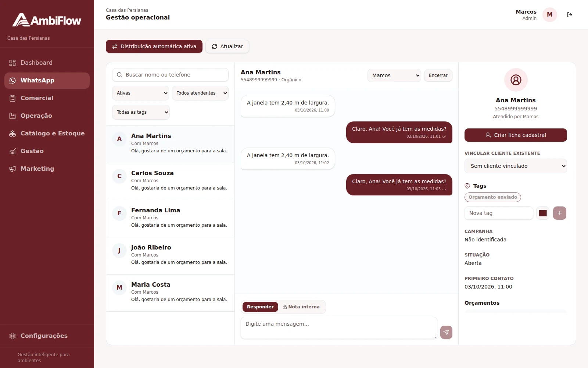The image size is (588, 368).
Task: Click the plus add tag button
Action: 560,213
